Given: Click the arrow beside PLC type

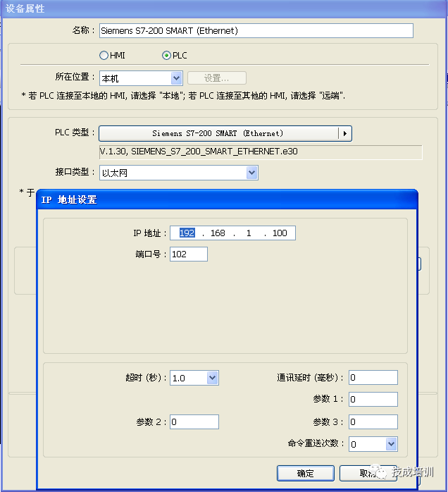Looking at the screenshot, I should click(x=345, y=133).
